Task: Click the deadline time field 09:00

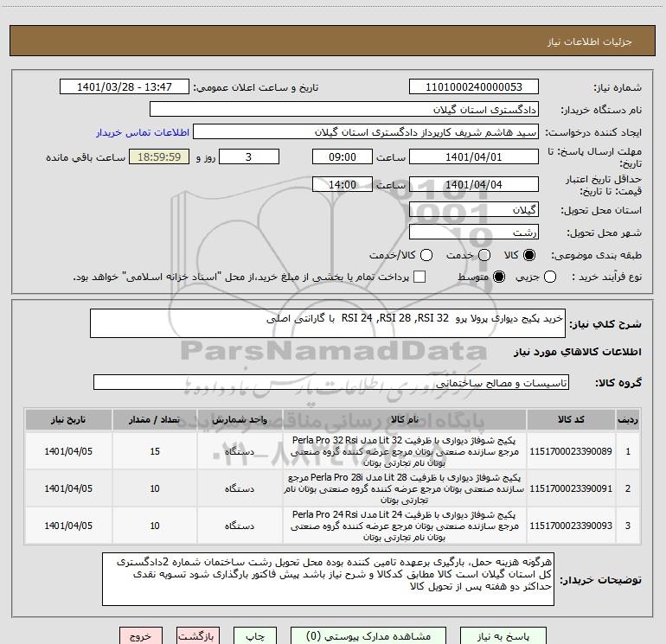Action: click(x=343, y=156)
